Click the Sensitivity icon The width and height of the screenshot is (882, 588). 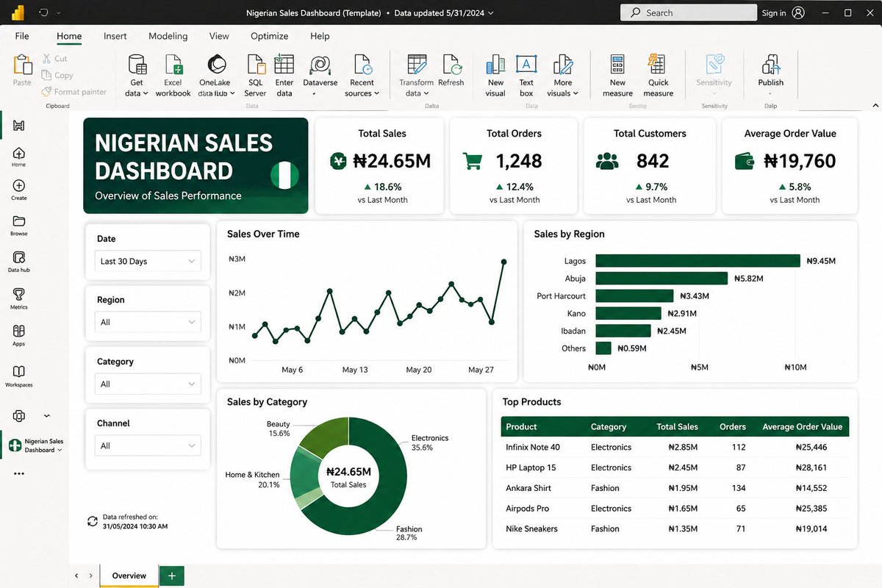coord(714,65)
